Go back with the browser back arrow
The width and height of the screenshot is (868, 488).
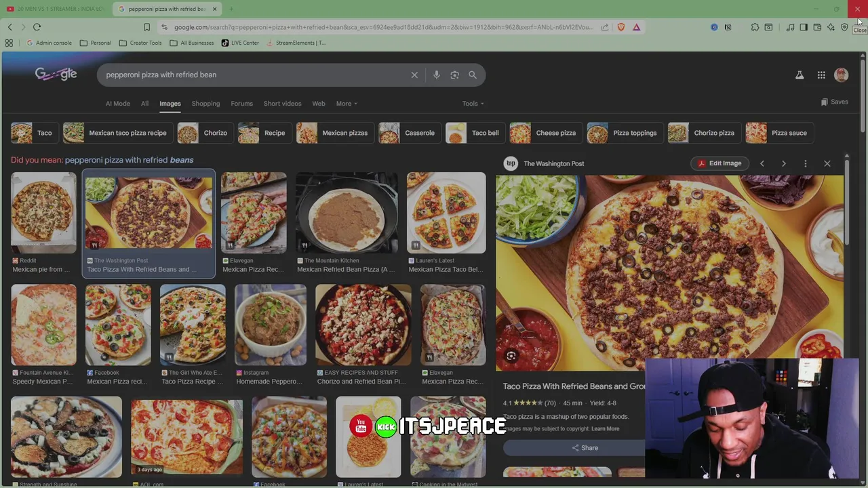9,27
